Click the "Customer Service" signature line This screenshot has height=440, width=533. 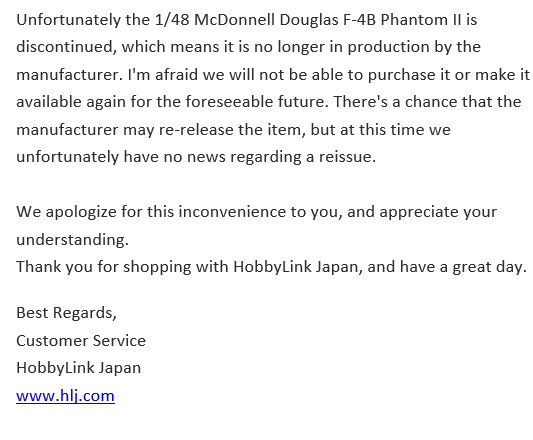[81, 341]
